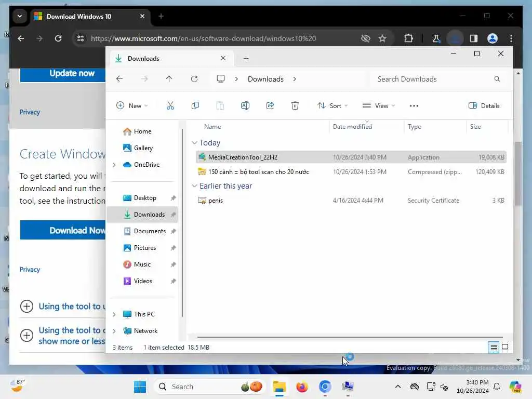Click the Rename icon in Explorer toolbar
Screen dimensions: 532x399
pos(245,105)
